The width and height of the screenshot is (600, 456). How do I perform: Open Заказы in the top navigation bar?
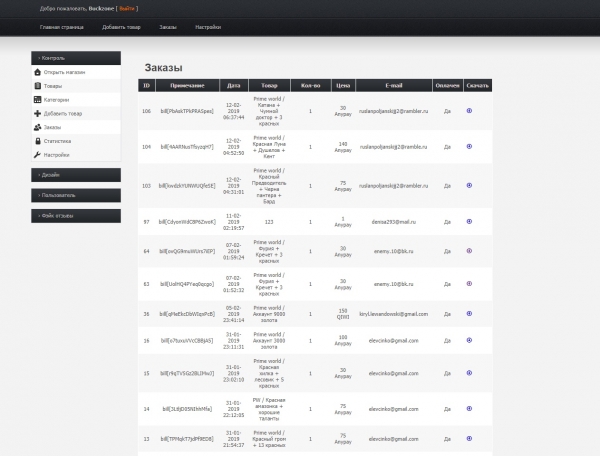pyautogui.click(x=167, y=26)
